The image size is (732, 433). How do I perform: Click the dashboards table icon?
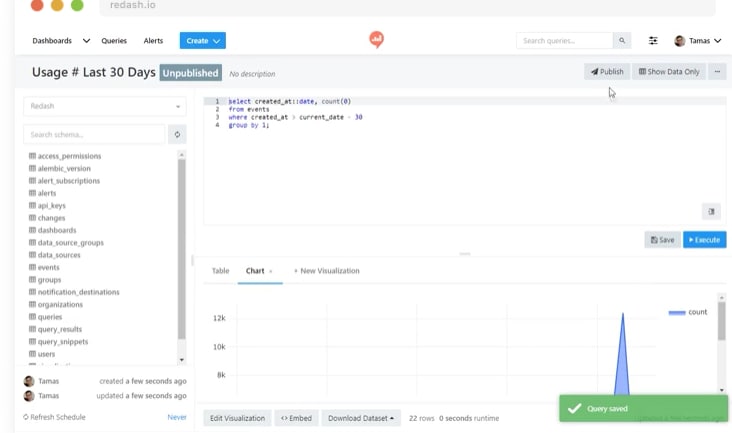coord(32,230)
